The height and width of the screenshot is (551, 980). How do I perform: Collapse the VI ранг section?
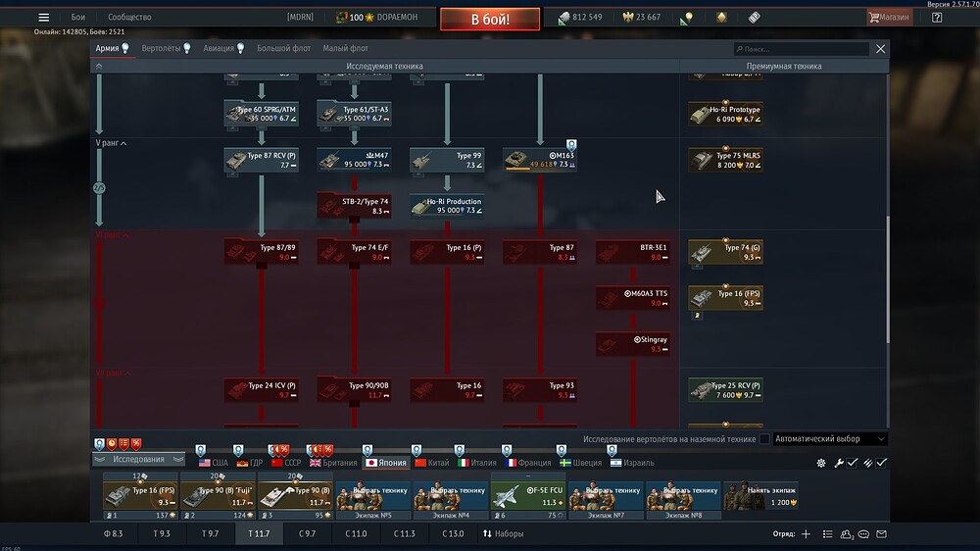point(113,235)
